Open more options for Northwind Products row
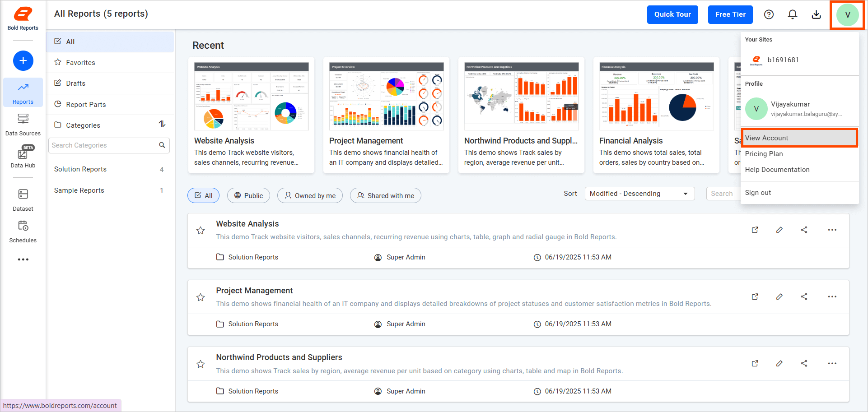The width and height of the screenshot is (868, 412). (x=832, y=363)
